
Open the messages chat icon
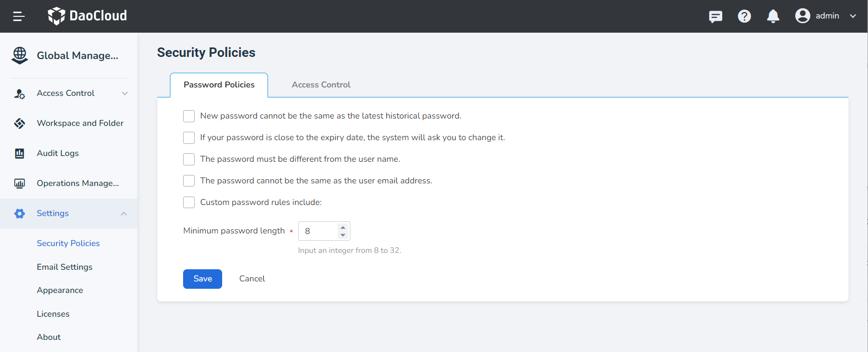coord(716,16)
